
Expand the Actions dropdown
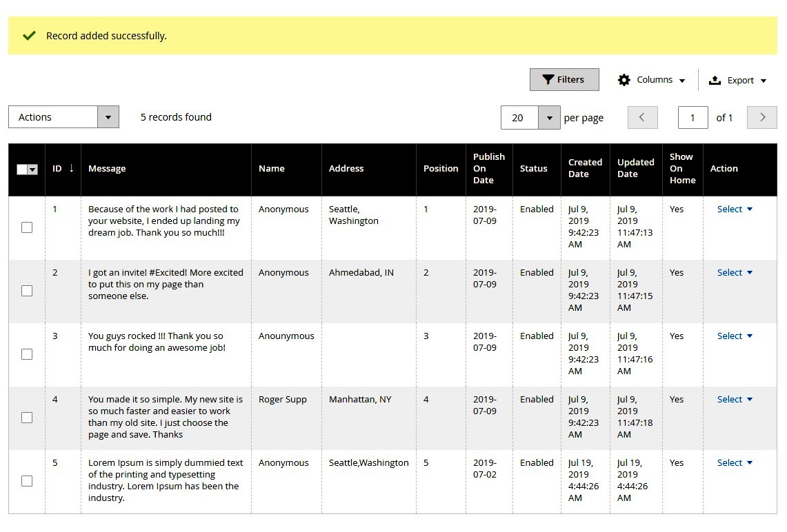pyautogui.click(x=108, y=117)
